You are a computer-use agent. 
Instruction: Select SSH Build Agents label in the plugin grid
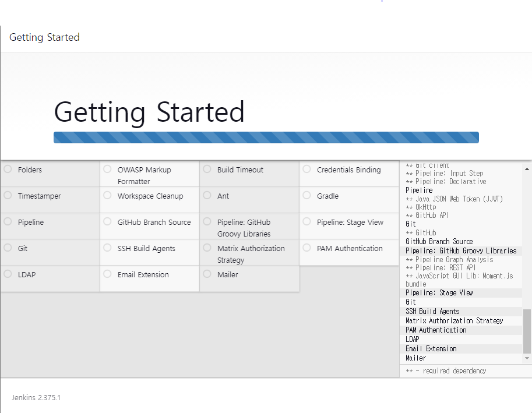click(x=146, y=249)
